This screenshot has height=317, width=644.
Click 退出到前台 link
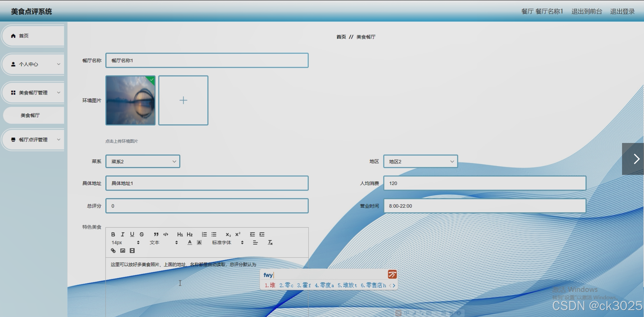pyautogui.click(x=586, y=11)
